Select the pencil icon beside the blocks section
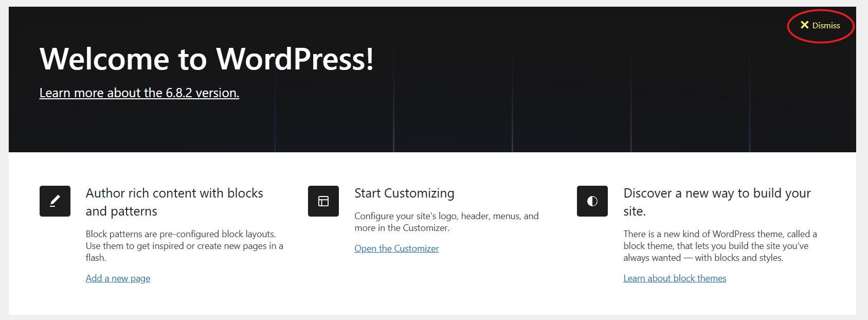This screenshot has height=320, width=868. click(x=54, y=201)
